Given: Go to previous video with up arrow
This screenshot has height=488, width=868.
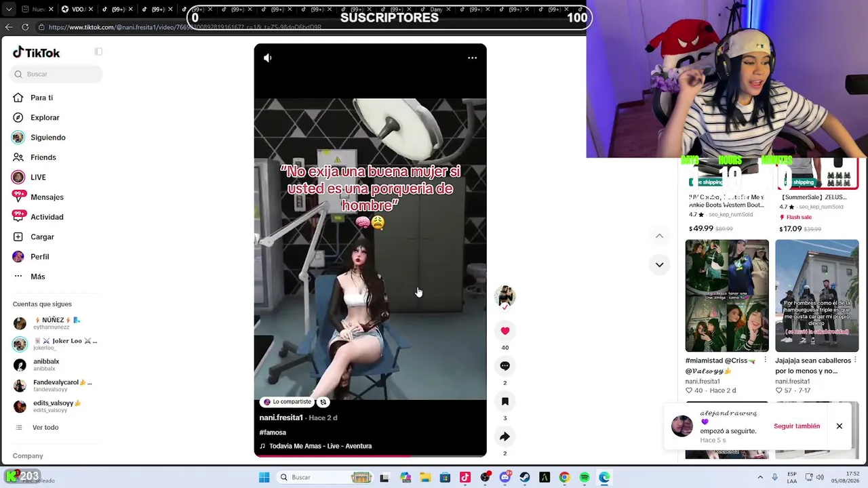Looking at the screenshot, I should [x=659, y=236].
